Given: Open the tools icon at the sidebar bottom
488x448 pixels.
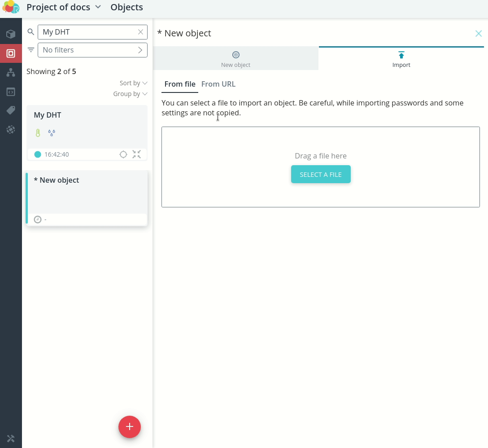Looking at the screenshot, I should (11, 439).
